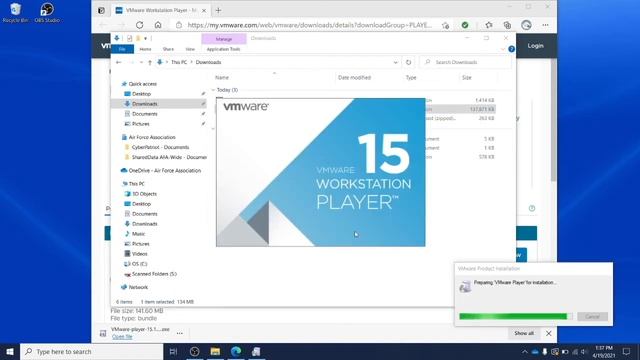
Task: Refresh the Downloads folder view
Action: pyautogui.click(x=408, y=62)
